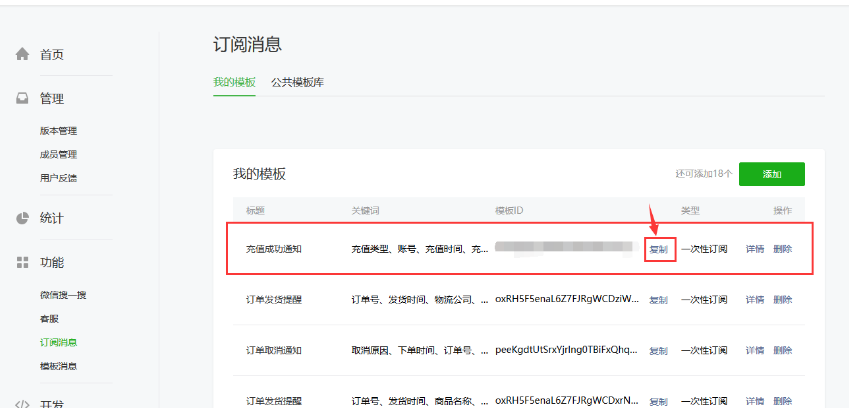Click 复制 on the 订单取消通知 row
Viewport: 849px width, 408px height.
tap(658, 351)
